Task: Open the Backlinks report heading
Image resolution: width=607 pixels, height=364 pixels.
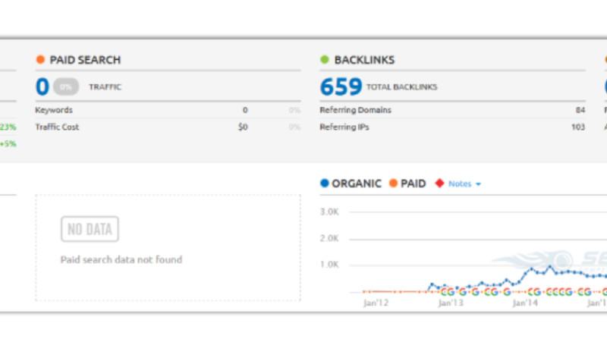Action: click(364, 60)
